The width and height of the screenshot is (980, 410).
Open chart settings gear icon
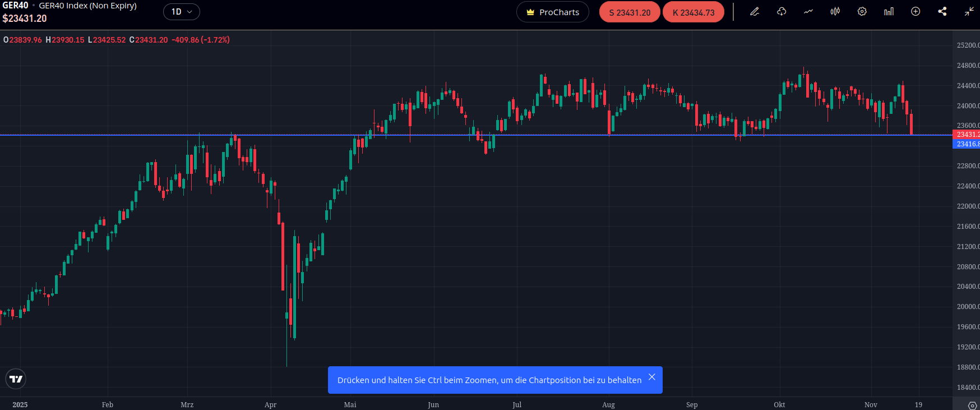tap(862, 12)
